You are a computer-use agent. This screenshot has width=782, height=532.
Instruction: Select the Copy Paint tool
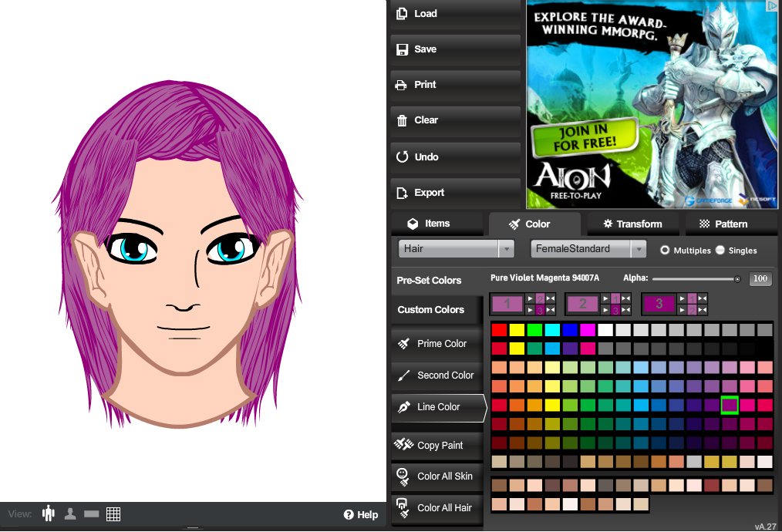tap(438, 445)
